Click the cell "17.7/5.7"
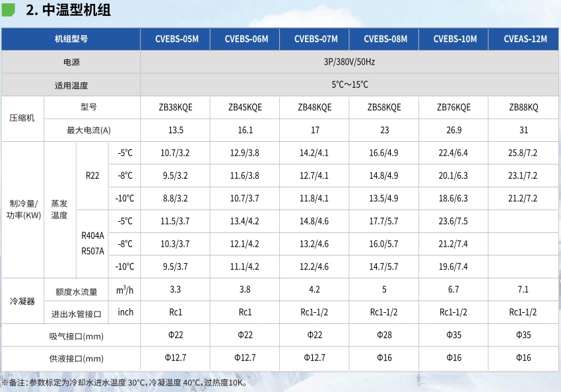The image size is (561, 392). coord(383,221)
